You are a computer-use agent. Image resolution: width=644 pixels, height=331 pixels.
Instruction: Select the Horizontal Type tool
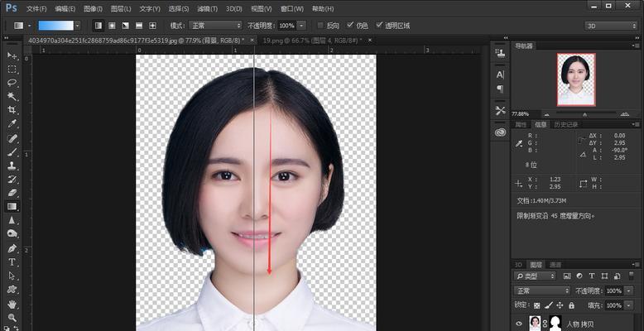point(12,262)
